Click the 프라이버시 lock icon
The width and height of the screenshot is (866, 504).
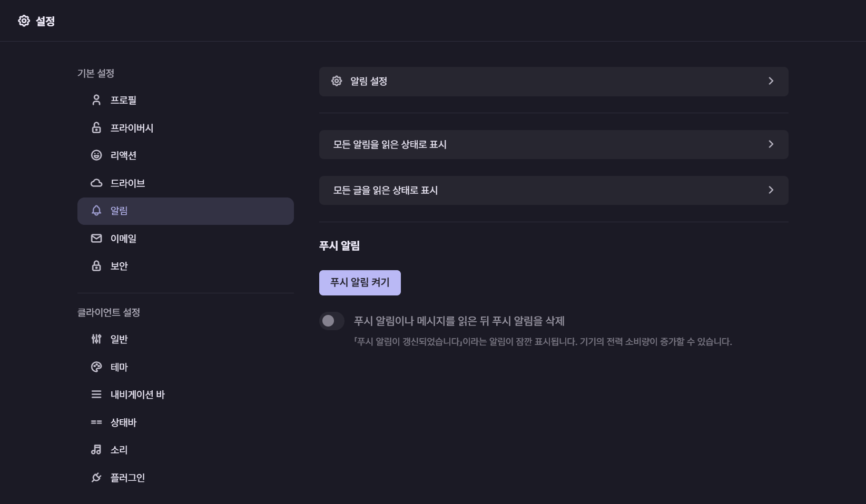(x=96, y=127)
